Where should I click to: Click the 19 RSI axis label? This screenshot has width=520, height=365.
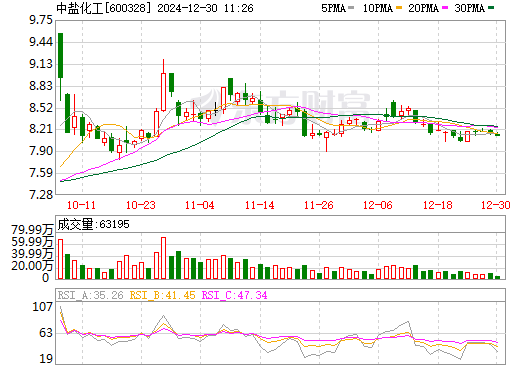pyautogui.click(x=46, y=359)
